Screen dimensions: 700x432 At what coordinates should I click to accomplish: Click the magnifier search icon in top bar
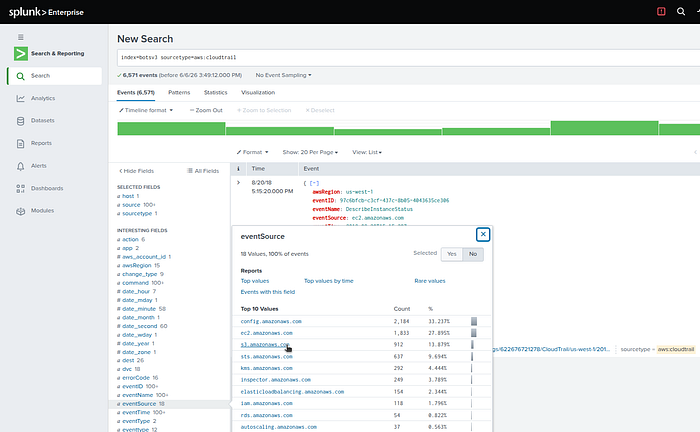click(x=681, y=12)
